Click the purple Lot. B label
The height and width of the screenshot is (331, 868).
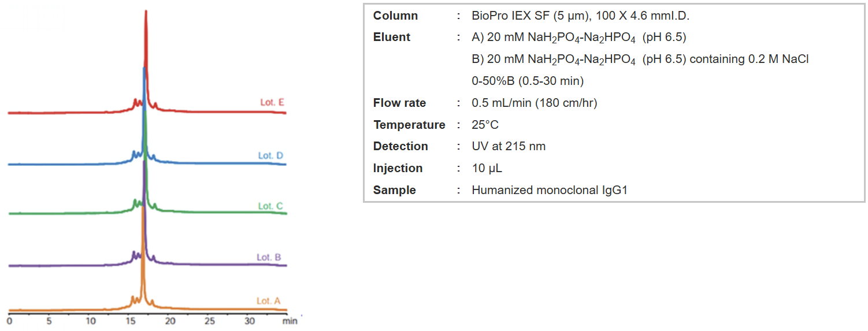269,257
